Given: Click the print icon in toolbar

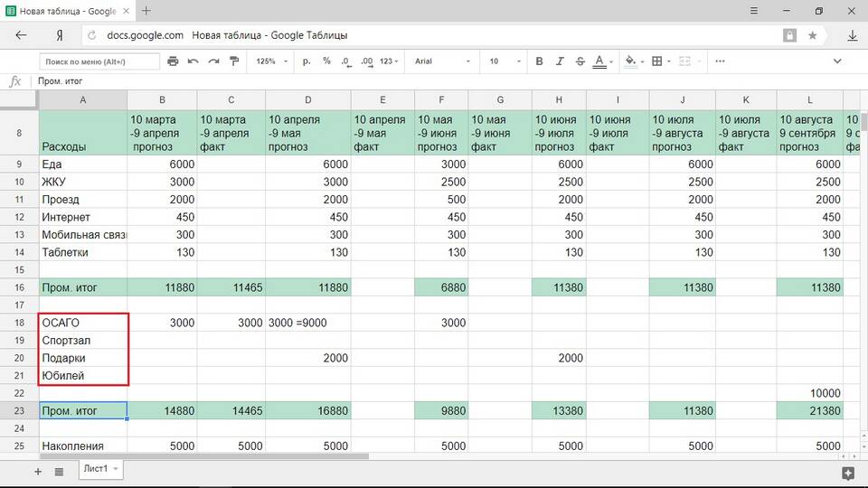Looking at the screenshot, I should click(x=171, y=61).
